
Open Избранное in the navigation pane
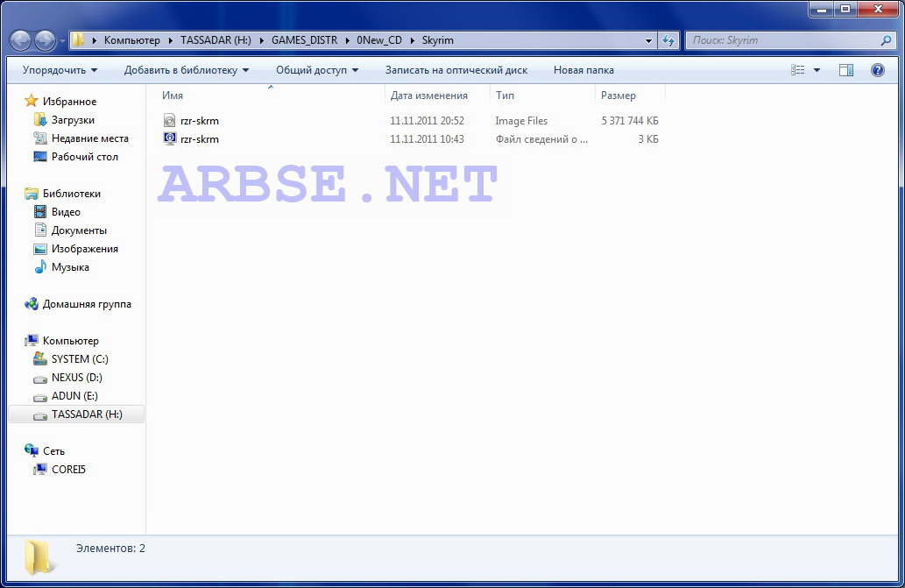[70, 102]
